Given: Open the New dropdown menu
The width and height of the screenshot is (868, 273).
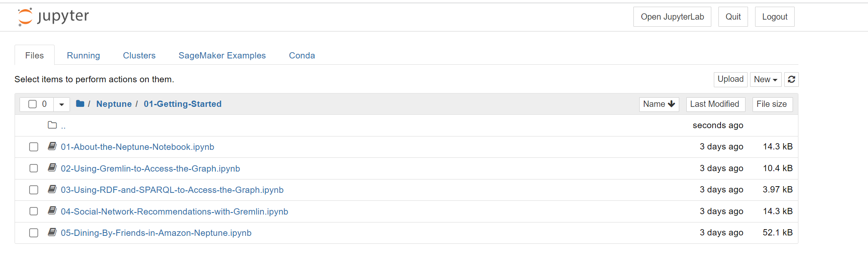Looking at the screenshot, I should pyautogui.click(x=765, y=79).
